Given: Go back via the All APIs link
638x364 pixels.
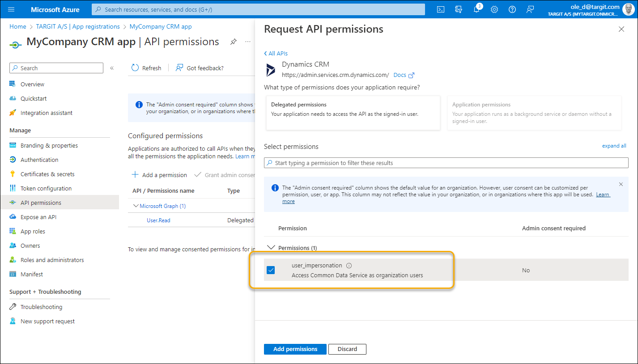Looking at the screenshot, I should (276, 53).
